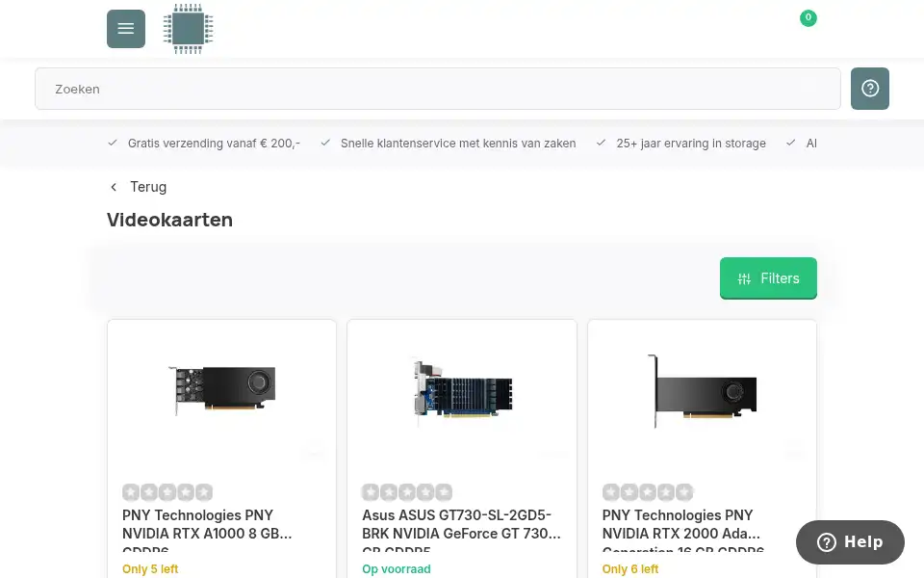Click the 'Op voorraad' stock label
This screenshot has width=924, height=578.
click(396, 569)
